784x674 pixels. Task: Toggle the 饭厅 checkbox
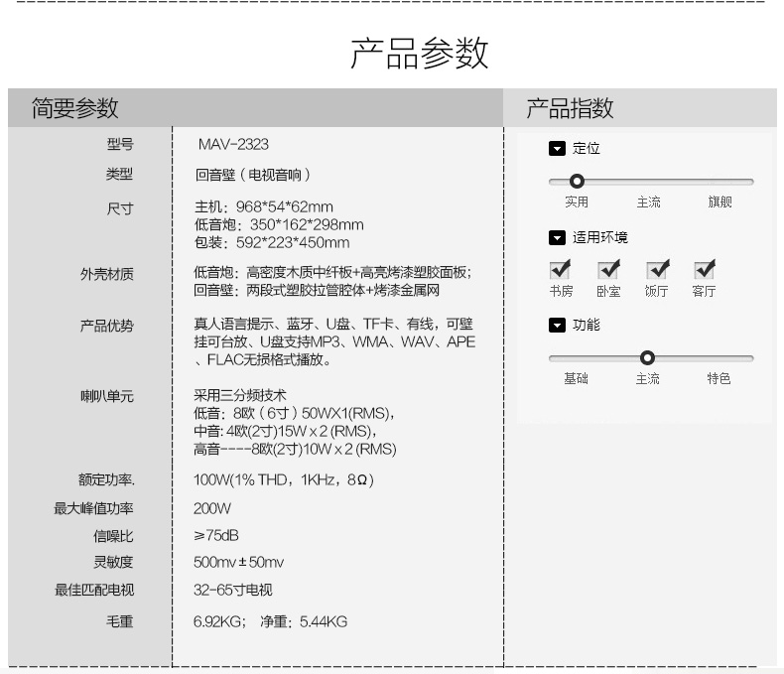click(657, 270)
